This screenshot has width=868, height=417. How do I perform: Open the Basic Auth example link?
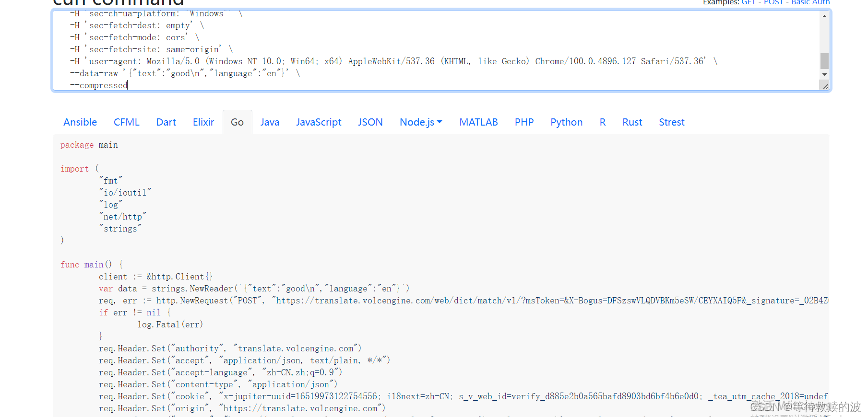pos(810,2)
